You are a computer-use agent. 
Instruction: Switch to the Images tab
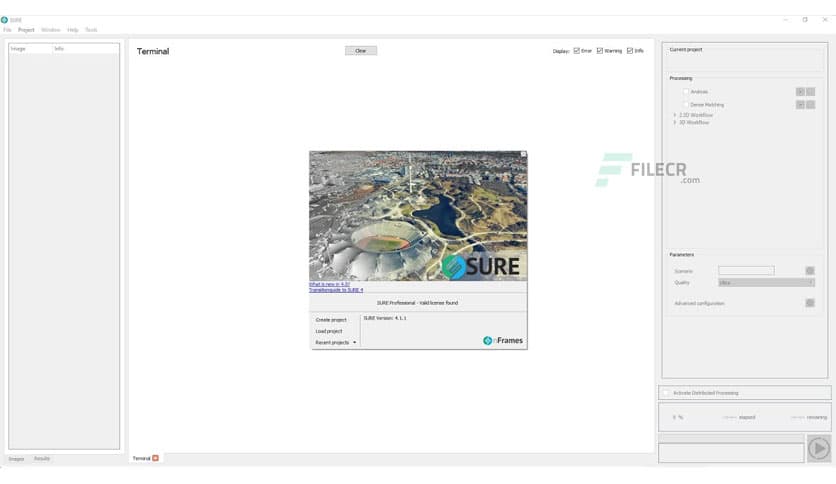16,458
